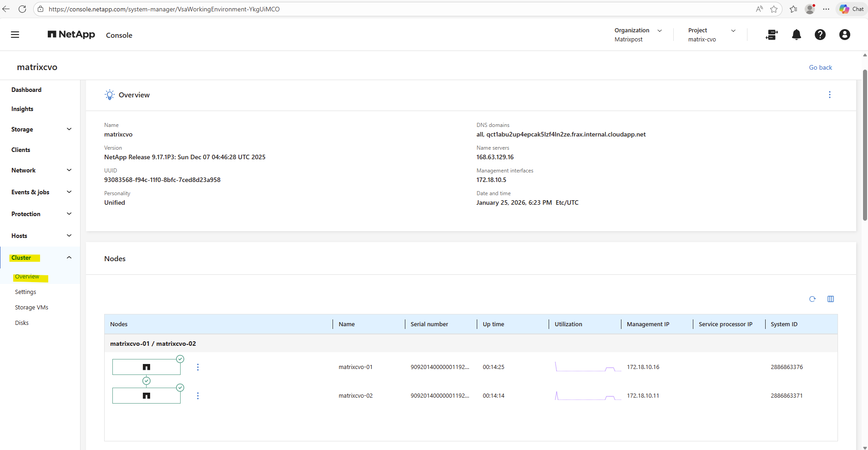Open the show/hide columns icon
Screen dimensions: 868x450
pyautogui.click(x=830, y=299)
